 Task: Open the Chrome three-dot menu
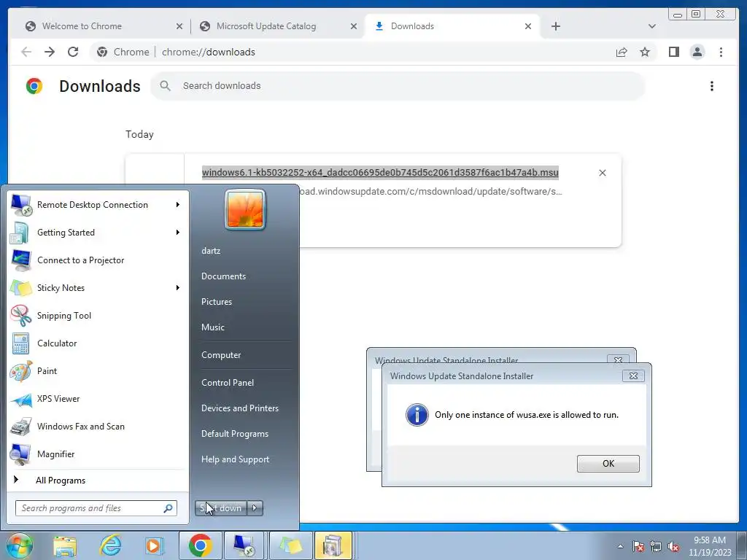coord(721,52)
